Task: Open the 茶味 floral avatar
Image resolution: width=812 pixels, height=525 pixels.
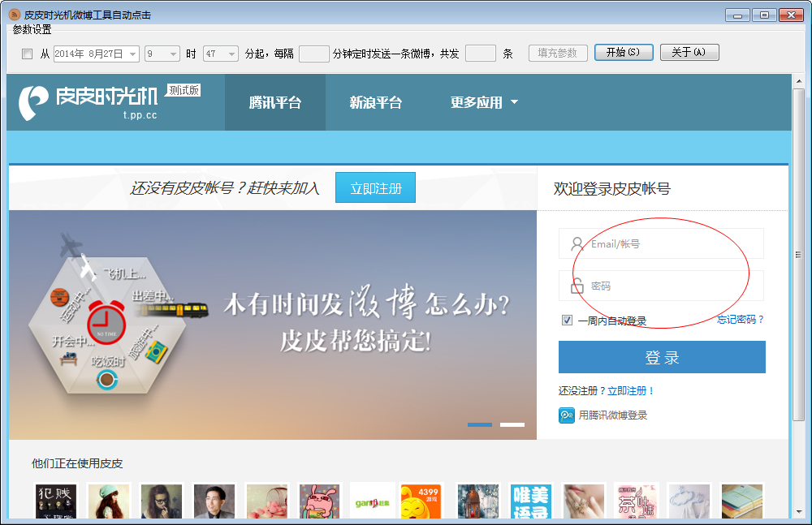Action: [x=637, y=501]
